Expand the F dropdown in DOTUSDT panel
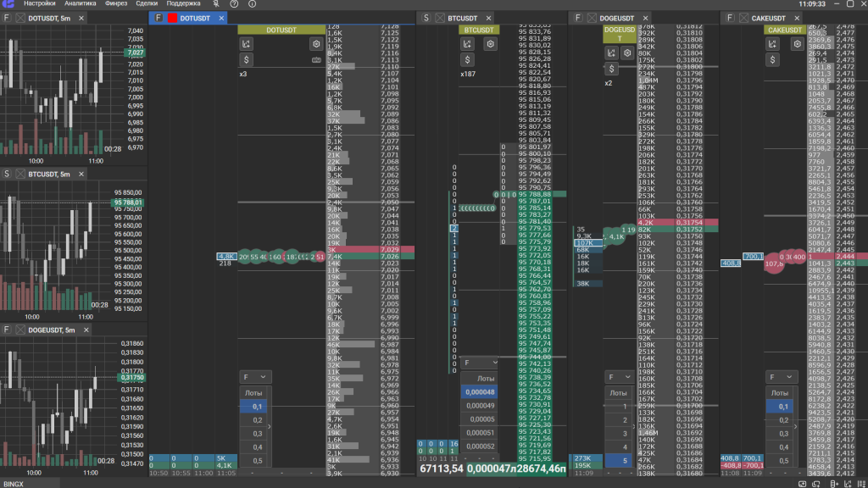Viewport: 868px width, 488px height. coord(253,377)
